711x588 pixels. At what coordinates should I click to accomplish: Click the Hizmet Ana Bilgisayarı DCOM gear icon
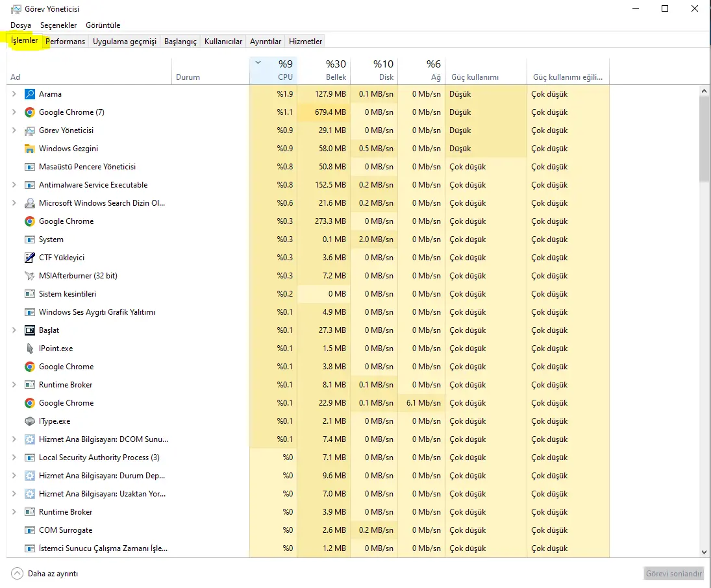coord(29,439)
